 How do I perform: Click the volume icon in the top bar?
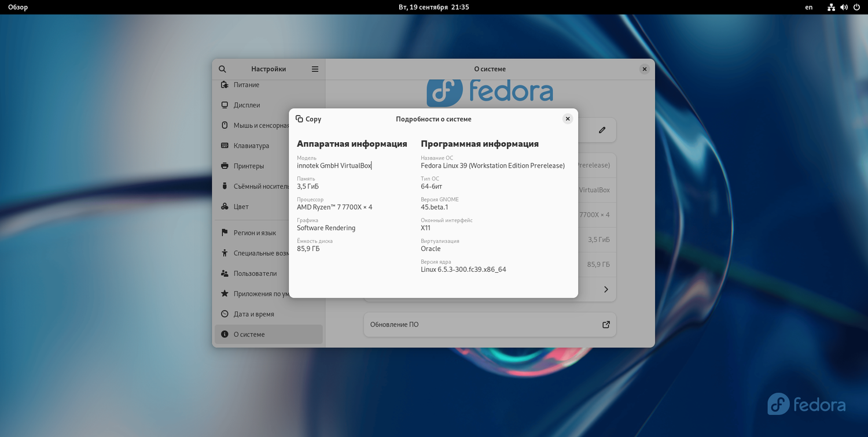click(844, 7)
